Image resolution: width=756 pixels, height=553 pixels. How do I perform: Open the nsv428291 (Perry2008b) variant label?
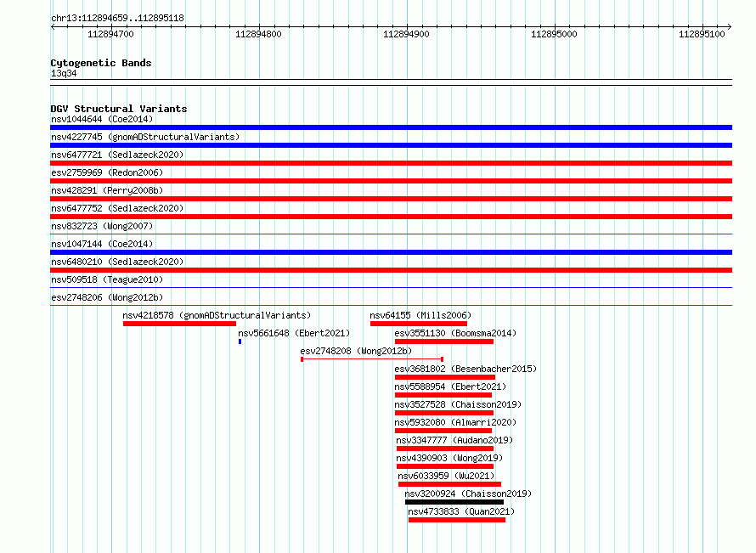pos(107,190)
